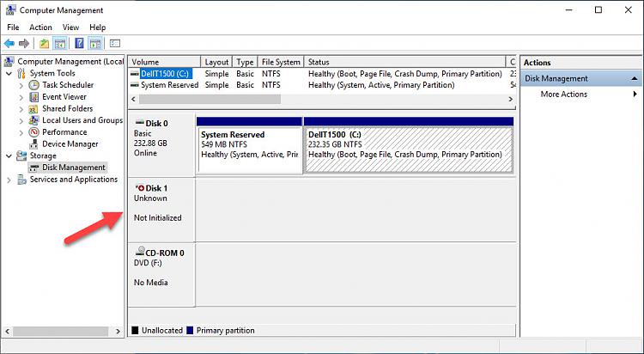The width and height of the screenshot is (644, 354).
Task: Sort by the Status column header
Action: (405, 62)
